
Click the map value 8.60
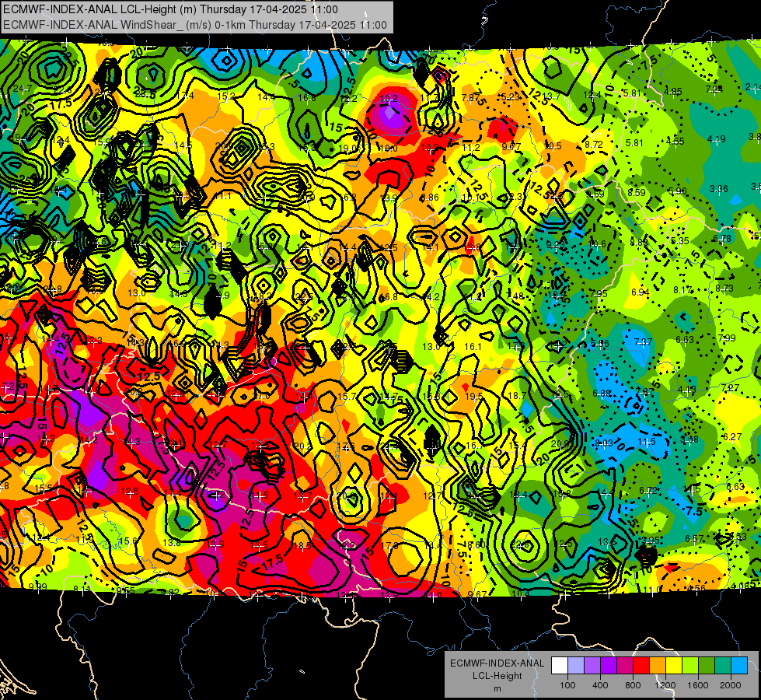476,544
